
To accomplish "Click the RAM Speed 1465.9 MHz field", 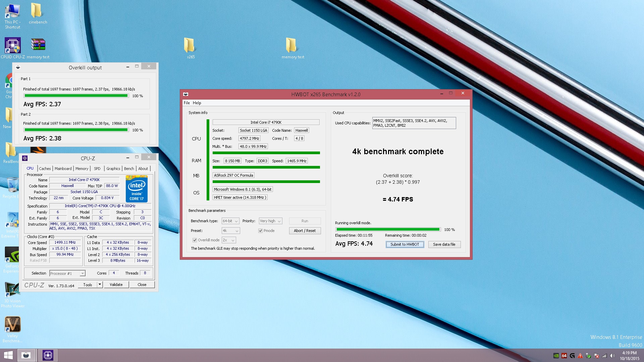I will click(297, 161).
